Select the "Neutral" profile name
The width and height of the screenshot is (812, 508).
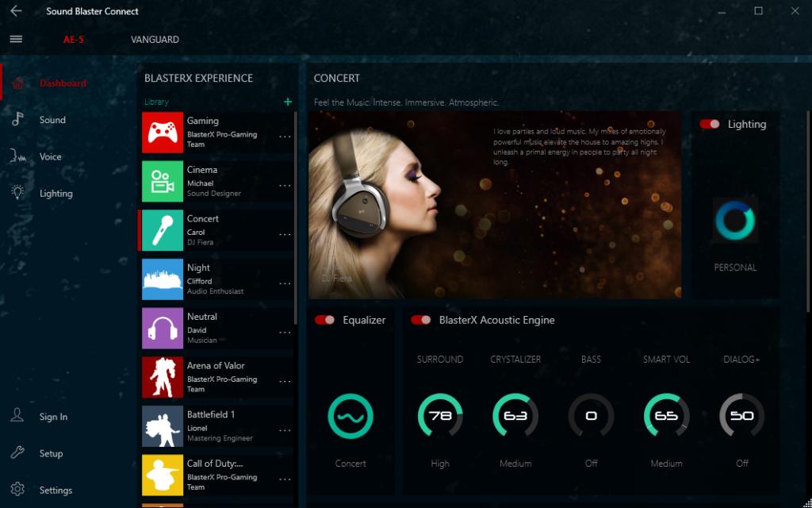pyautogui.click(x=202, y=316)
